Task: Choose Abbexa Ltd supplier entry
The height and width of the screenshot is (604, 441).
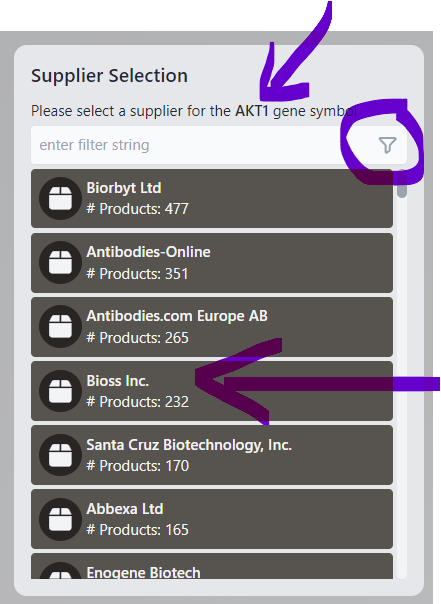Action: 212,519
